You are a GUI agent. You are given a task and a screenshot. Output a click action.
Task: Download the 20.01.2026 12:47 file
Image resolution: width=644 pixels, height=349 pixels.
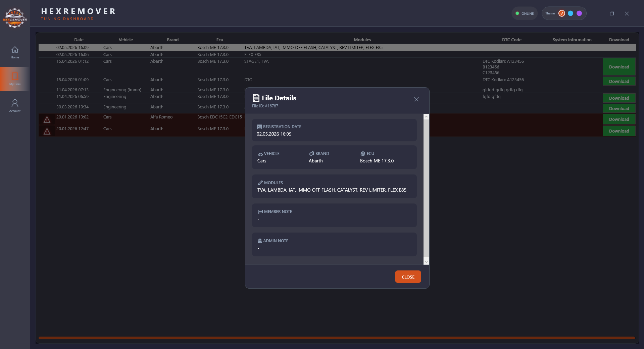(619, 131)
